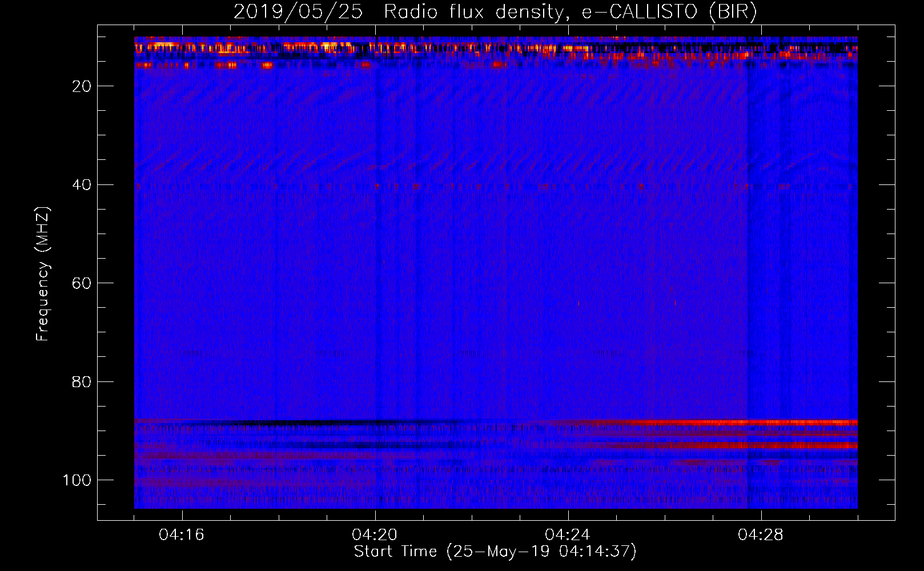Click the '04:20' time tick label
The image size is (924, 571).
point(375,535)
